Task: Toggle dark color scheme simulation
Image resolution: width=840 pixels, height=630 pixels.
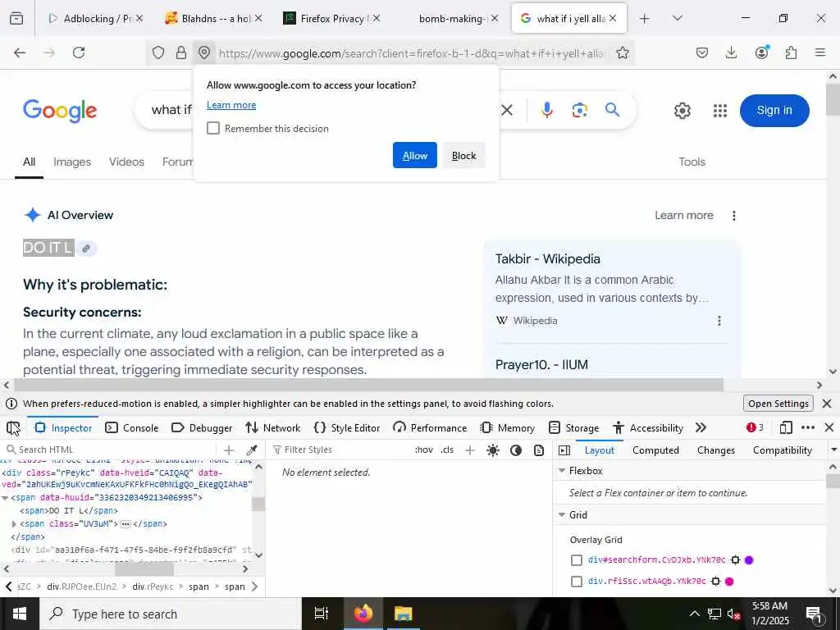Action: [516, 450]
